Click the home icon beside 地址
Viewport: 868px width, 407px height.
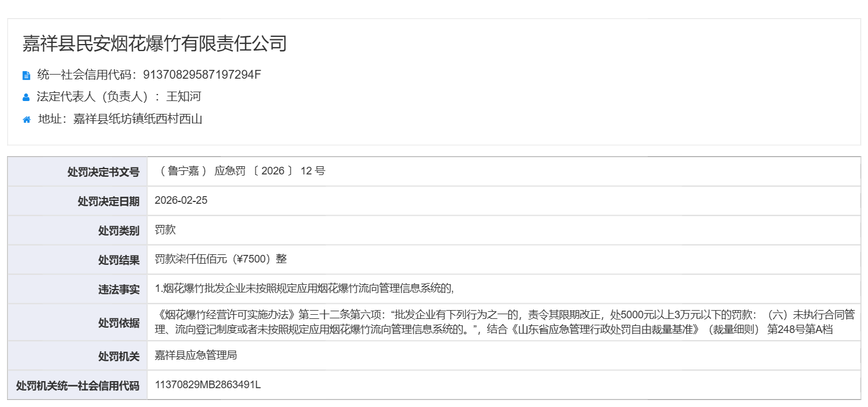tap(26, 120)
